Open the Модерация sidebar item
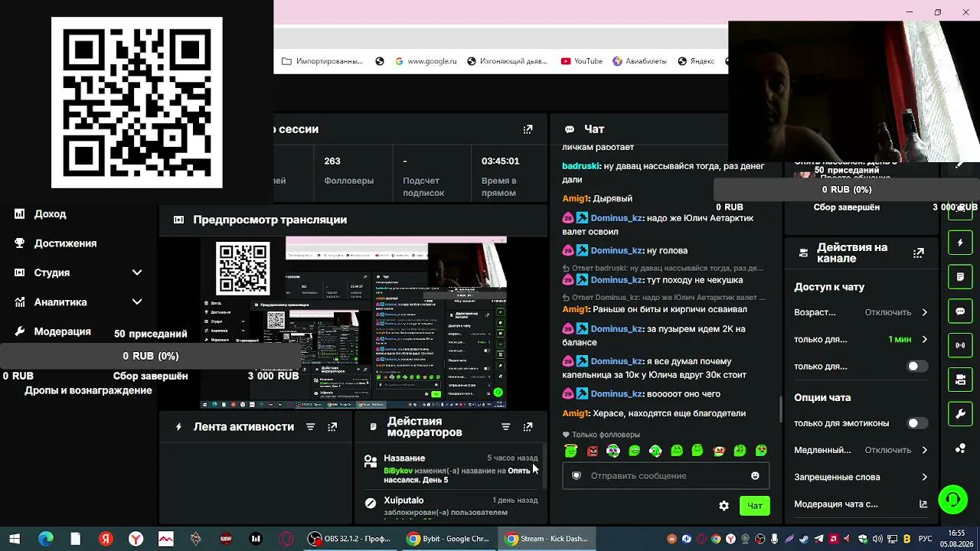 [62, 331]
